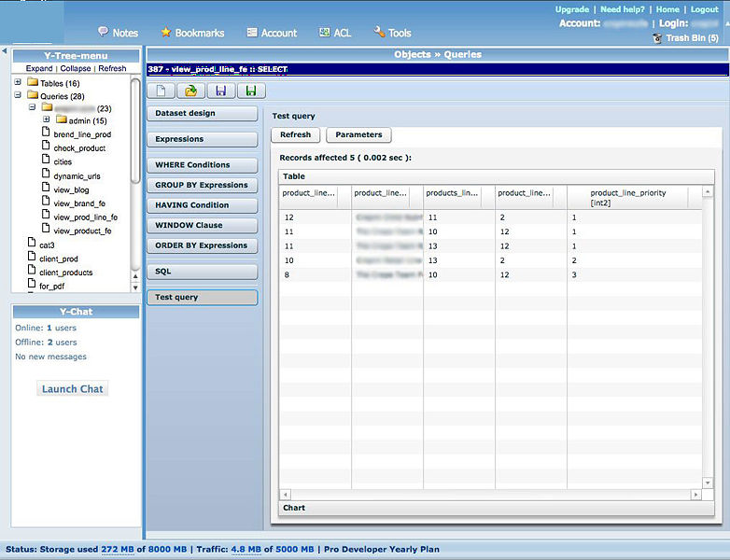Select the cities query in tree
This screenshot has width=730, height=560.
click(62, 161)
